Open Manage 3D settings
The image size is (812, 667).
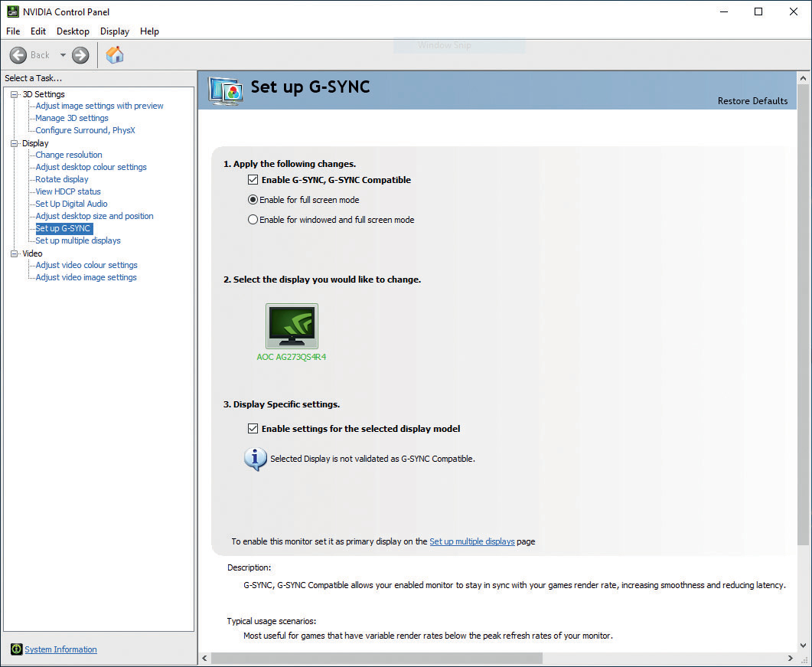[71, 118]
